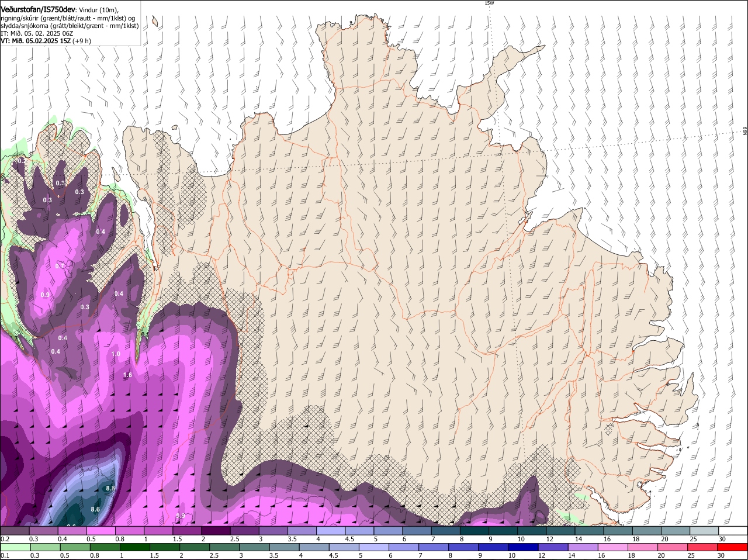Select upper legend teal swatch between 8 and 9

click(x=475, y=530)
